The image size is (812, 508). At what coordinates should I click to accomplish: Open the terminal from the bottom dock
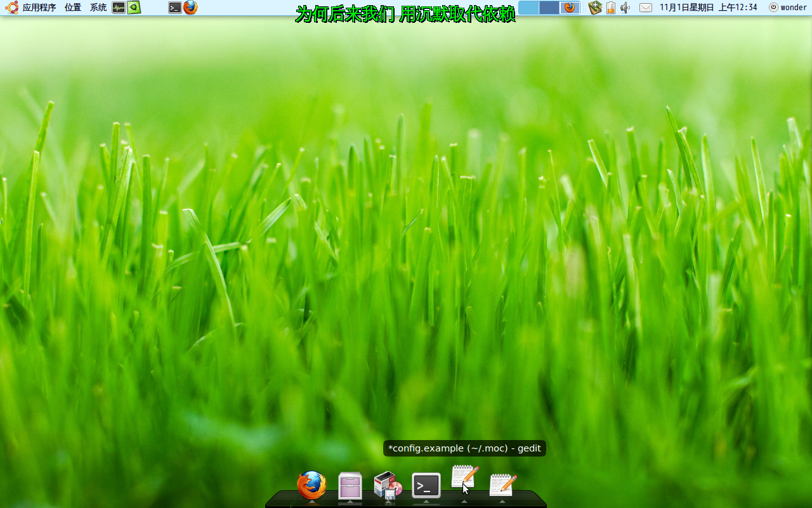426,486
